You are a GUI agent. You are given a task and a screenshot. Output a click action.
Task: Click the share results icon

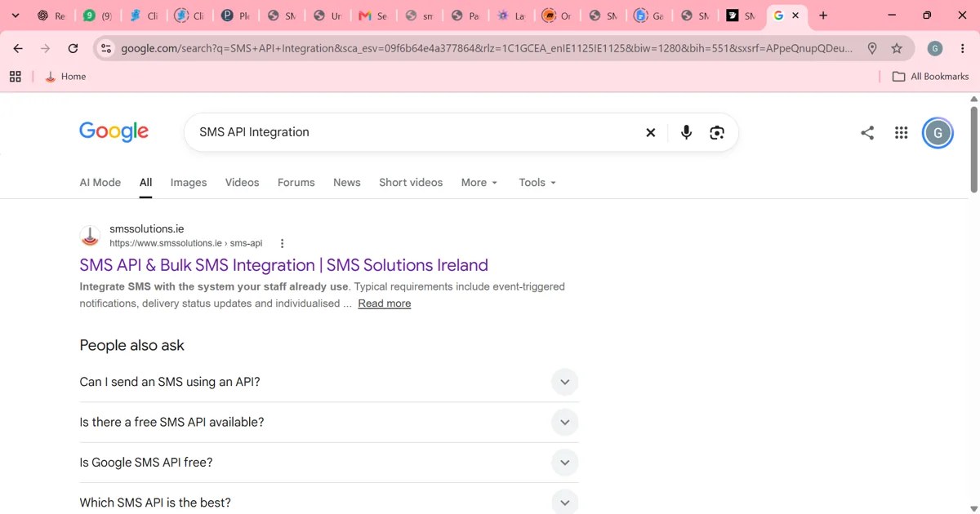pos(867,133)
